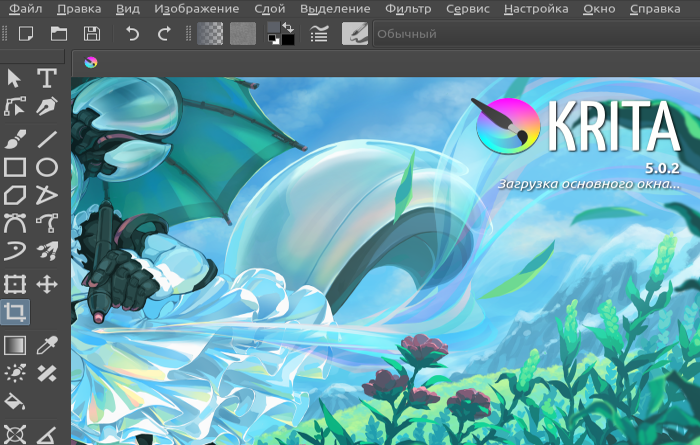This screenshot has width=700, height=445.
Task: Select the Assistant tool
Action: click(14, 434)
